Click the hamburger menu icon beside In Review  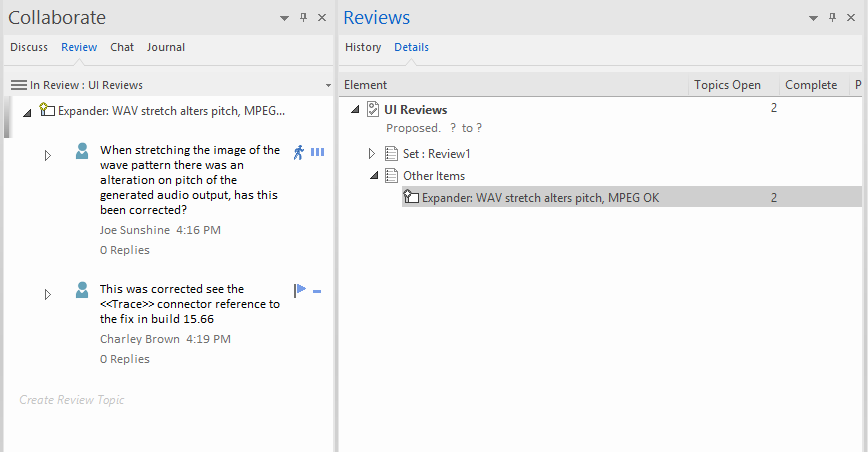pyautogui.click(x=18, y=85)
